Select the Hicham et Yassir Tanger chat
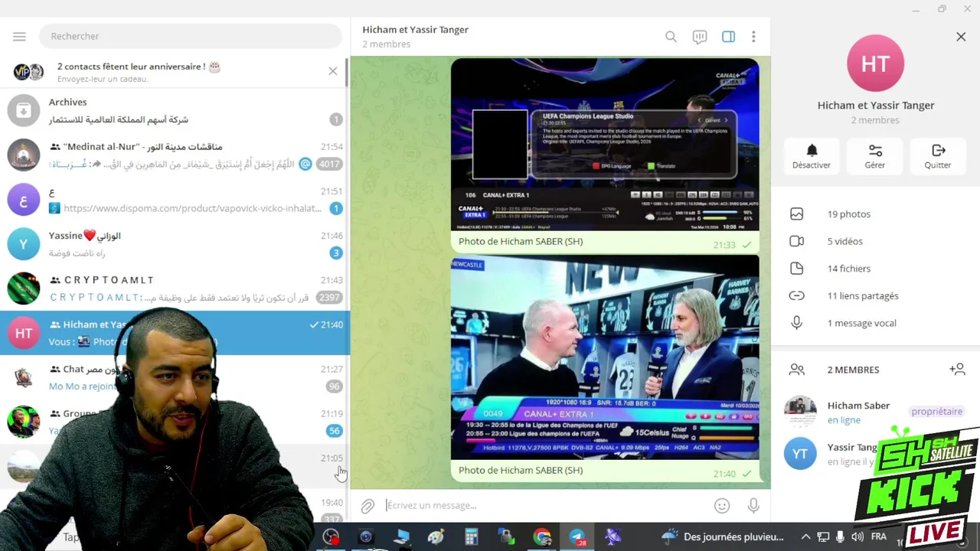Screen dimensions: 980x551 pos(175,332)
